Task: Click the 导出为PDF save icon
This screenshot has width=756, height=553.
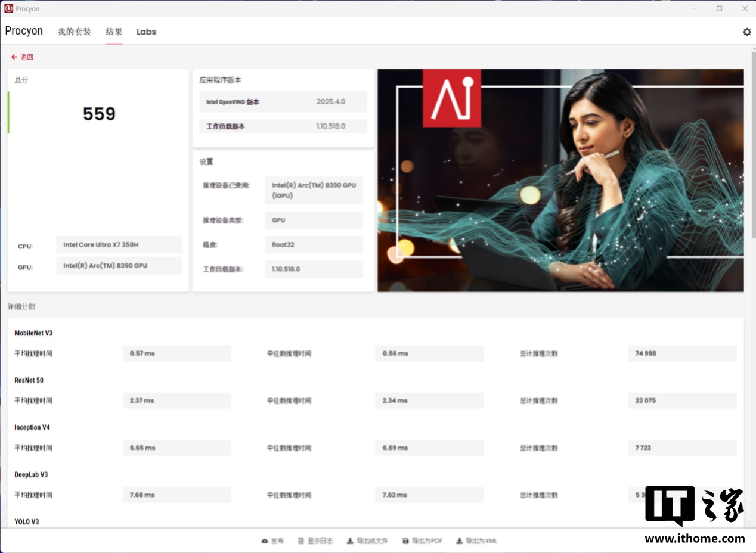Action: (x=405, y=541)
